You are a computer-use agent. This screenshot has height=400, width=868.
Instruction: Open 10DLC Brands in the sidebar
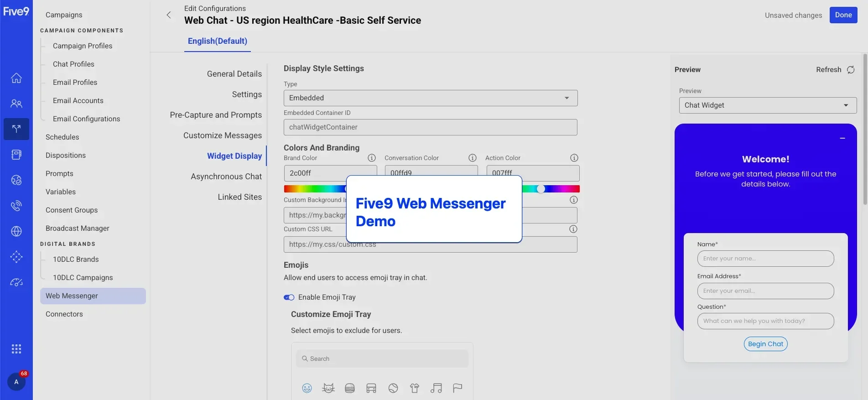pos(76,260)
